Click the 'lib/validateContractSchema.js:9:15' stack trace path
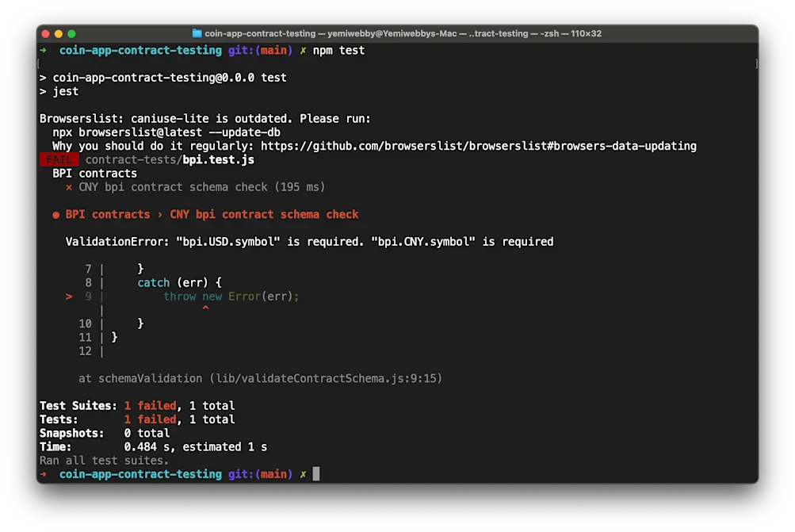 coord(327,378)
